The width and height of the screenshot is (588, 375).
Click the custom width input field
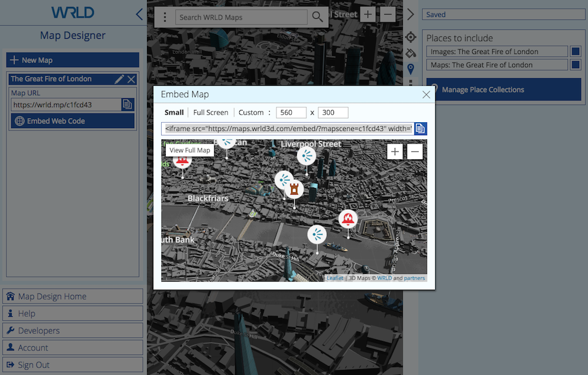[291, 112]
